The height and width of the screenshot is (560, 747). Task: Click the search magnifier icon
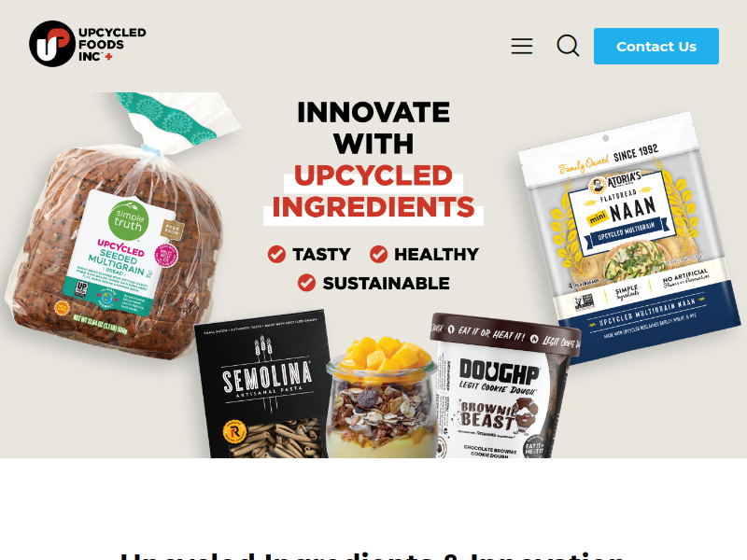point(568,46)
